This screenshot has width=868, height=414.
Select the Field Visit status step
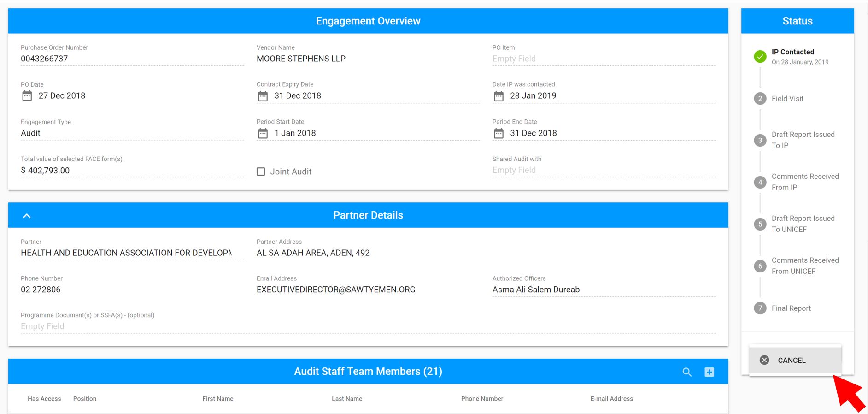point(787,99)
